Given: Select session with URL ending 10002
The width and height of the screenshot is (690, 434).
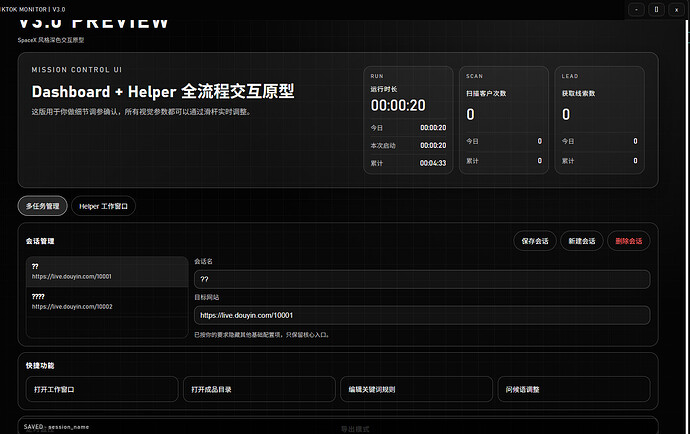Looking at the screenshot, I should [x=107, y=302].
